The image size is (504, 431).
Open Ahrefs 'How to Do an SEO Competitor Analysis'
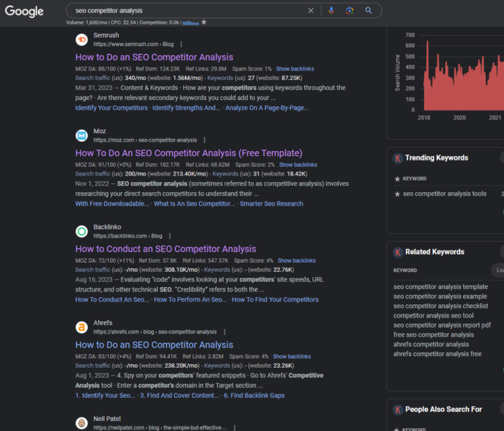[x=154, y=345]
